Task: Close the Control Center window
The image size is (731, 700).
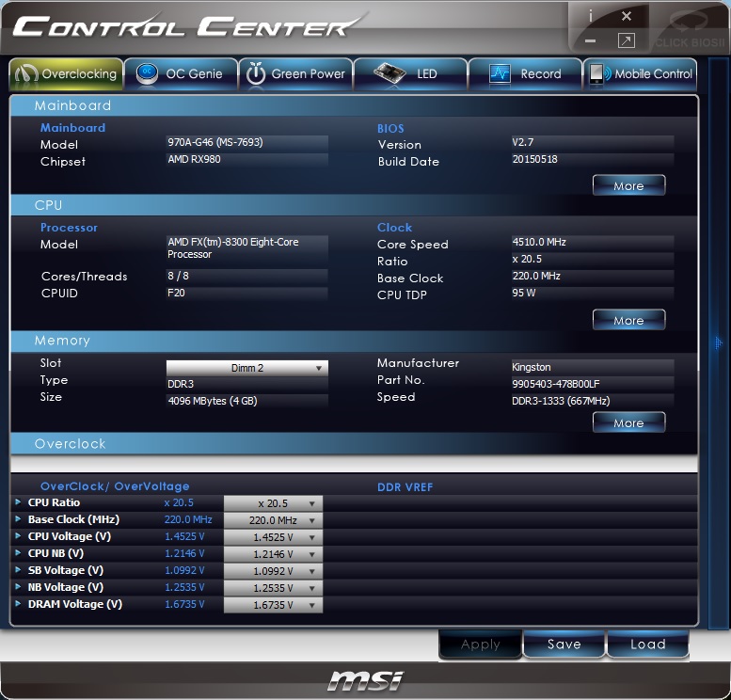Action: coord(627,16)
